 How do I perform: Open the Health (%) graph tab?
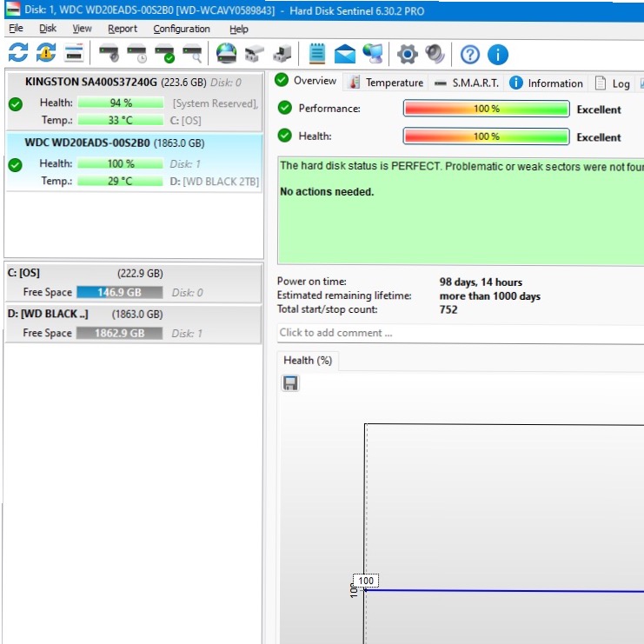click(308, 360)
